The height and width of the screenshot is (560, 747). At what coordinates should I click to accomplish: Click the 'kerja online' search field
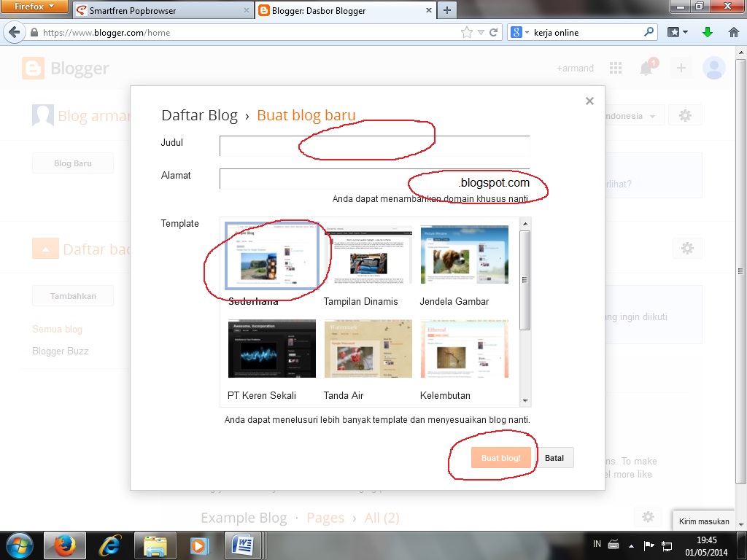pos(587,32)
